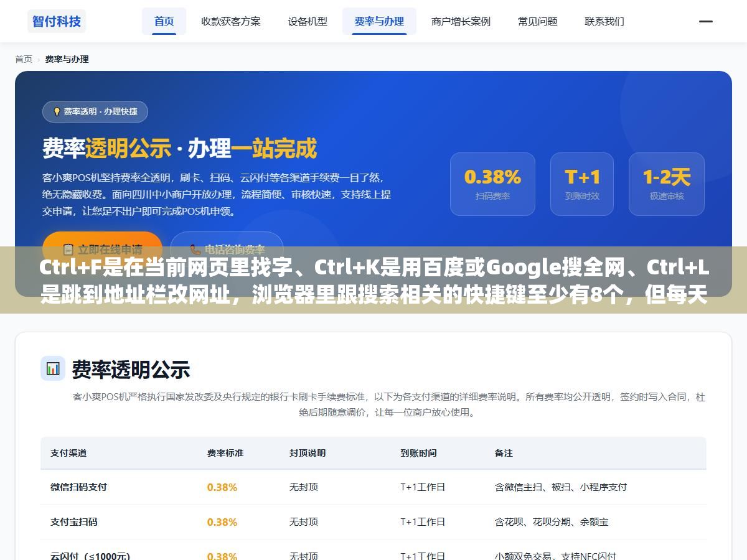Open 收款获客方案 menu item
The height and width of the screenshot is (560, 747).
tap(230, 21)
